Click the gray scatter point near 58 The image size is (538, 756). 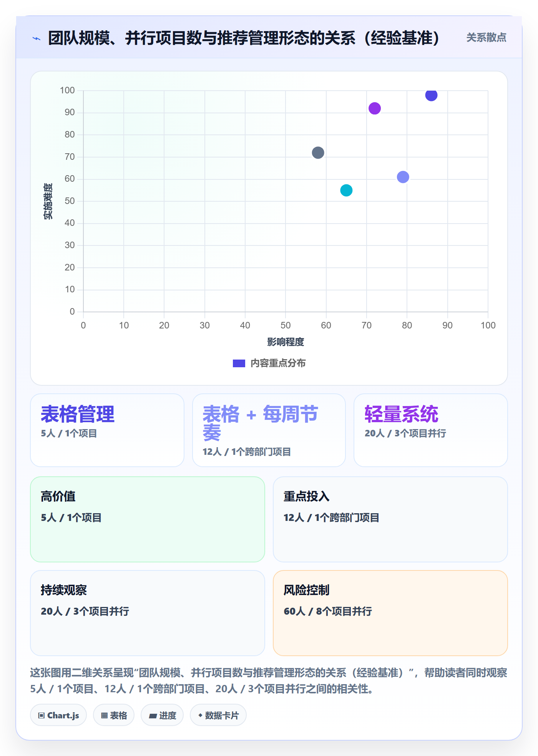tap(318, 153)
